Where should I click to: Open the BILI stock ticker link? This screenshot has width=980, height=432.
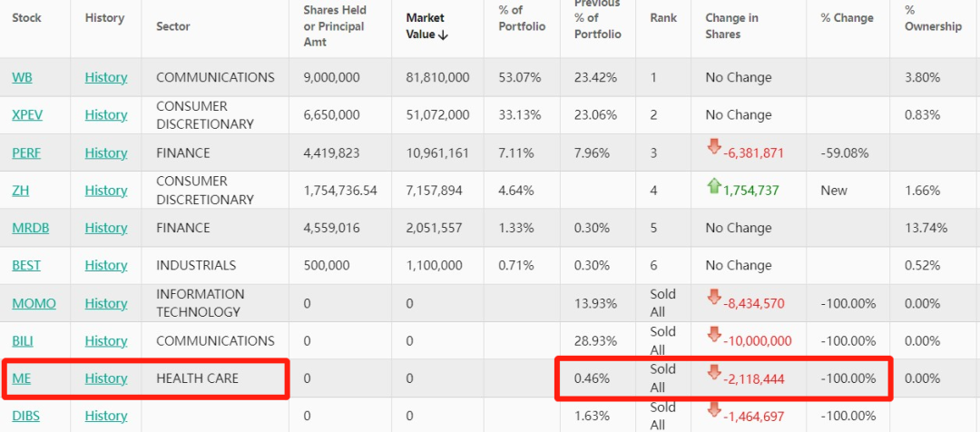click(x=23, y=340)
